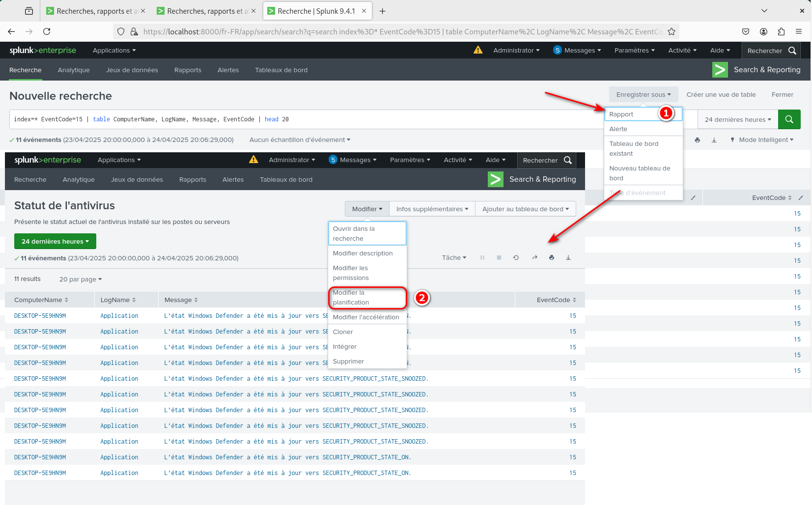Click in the SPL search query input field
This screenshot has height=505, width=812.
307,119
